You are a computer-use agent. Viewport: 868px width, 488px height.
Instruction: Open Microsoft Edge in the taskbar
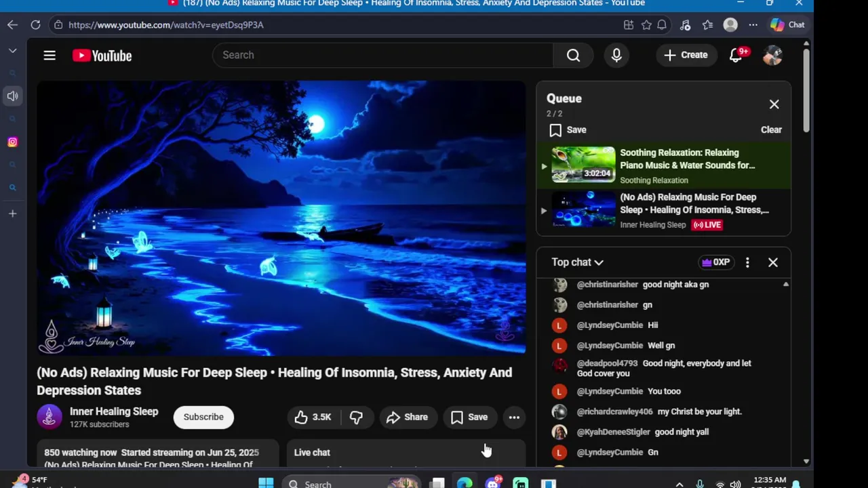click(465, 483)
